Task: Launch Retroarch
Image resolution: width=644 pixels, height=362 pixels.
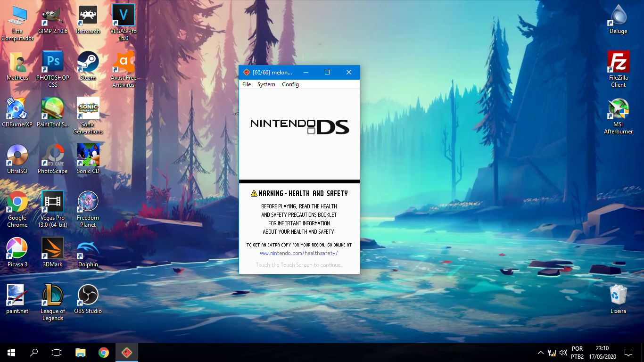Action: (x=88, y=15)
